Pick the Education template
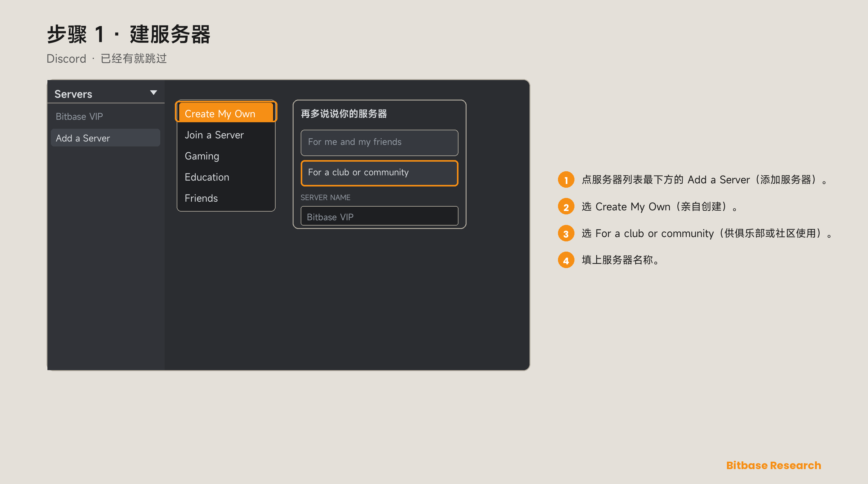This screenshot has height=484, width=868. point(207,177)
